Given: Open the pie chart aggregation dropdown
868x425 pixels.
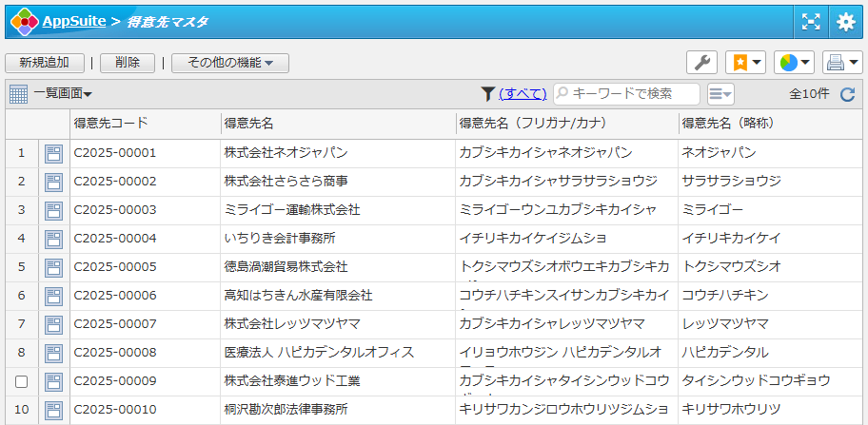Looking at the screenshot, I should pyautogui.click(x=794, y=63).
